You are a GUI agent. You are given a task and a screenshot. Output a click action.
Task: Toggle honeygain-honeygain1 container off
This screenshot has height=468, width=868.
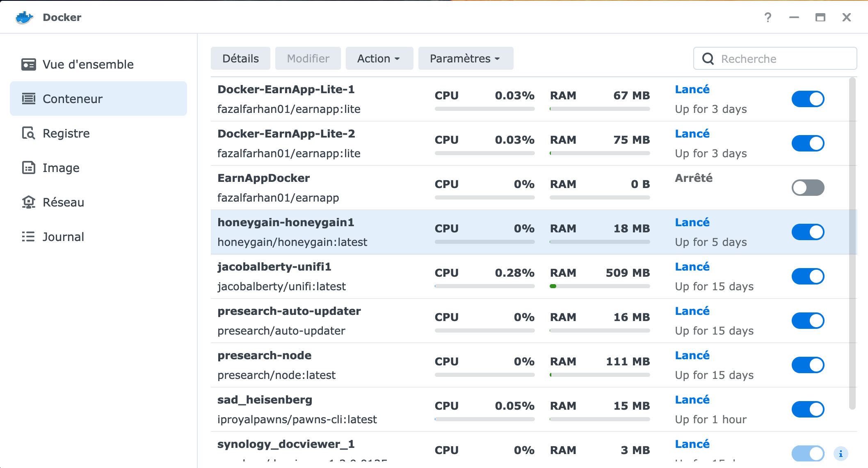click(808, 232)
